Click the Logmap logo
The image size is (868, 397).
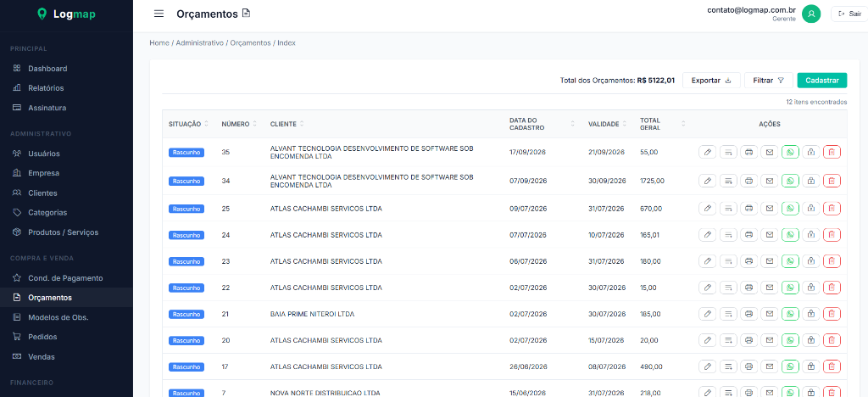[x=66, y=14]
